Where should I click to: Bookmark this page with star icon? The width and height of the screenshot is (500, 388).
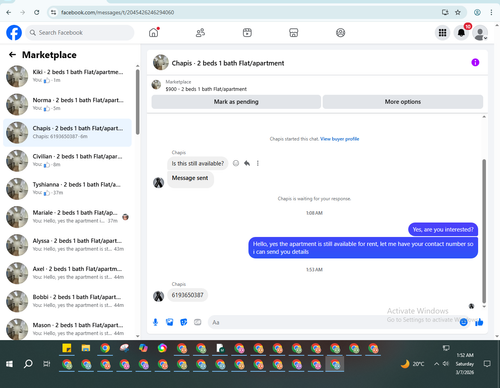[458, 12]
